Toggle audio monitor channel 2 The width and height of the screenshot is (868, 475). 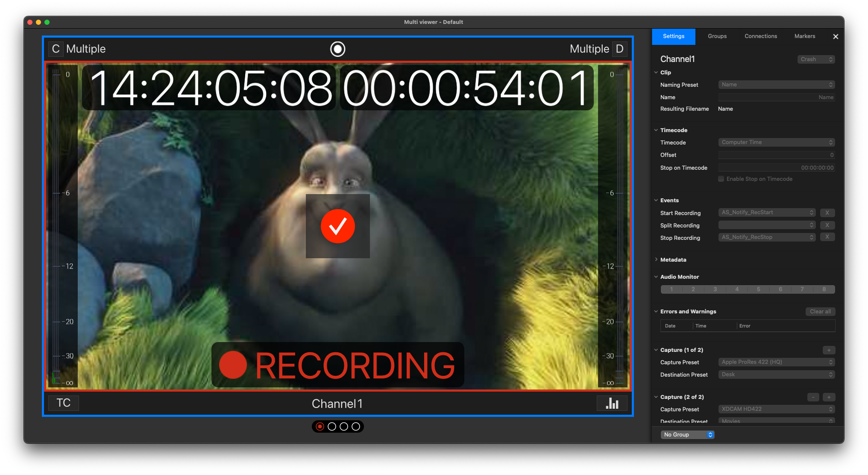click(693, 289)
